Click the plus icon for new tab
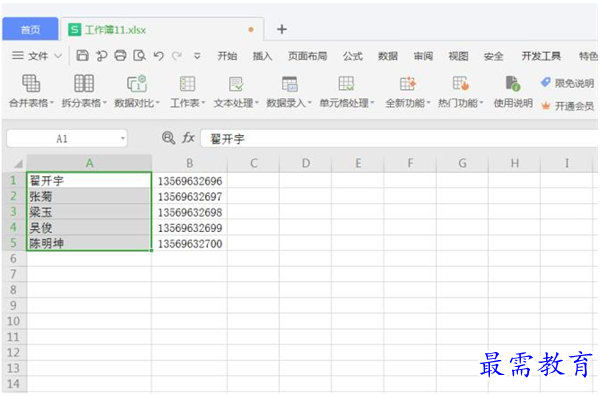The width and height of the screenshot is (601, 396). [282, 29]
